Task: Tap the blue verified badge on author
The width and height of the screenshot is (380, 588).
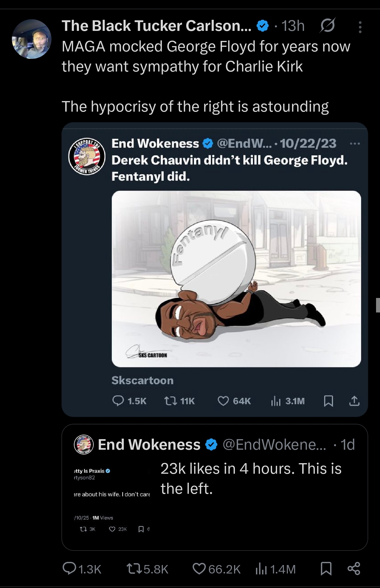Action: [263, 26]
